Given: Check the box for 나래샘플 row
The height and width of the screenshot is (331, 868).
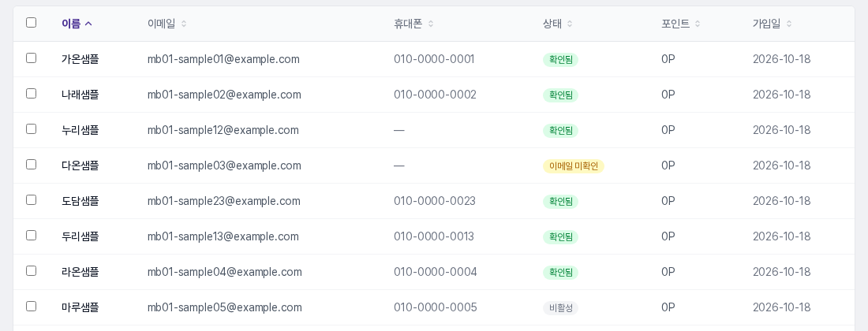Looking at the screenshot, I should coord(31,93).
